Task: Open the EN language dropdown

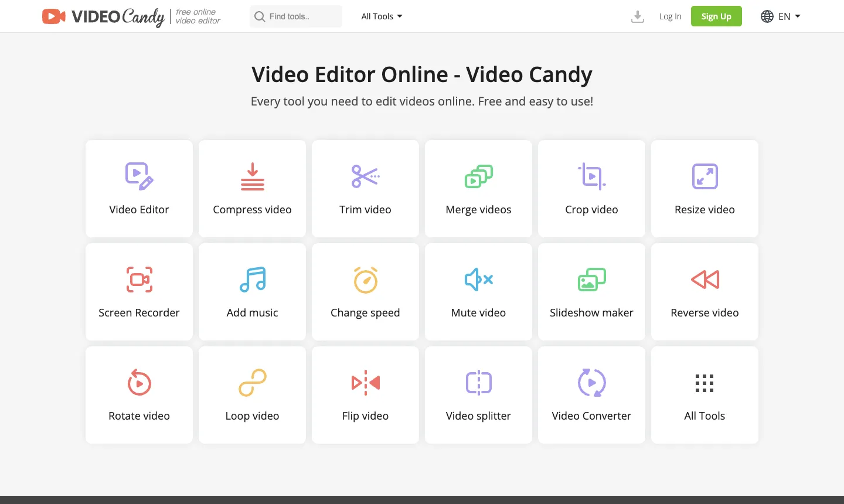Action: (x=781, y=16)
